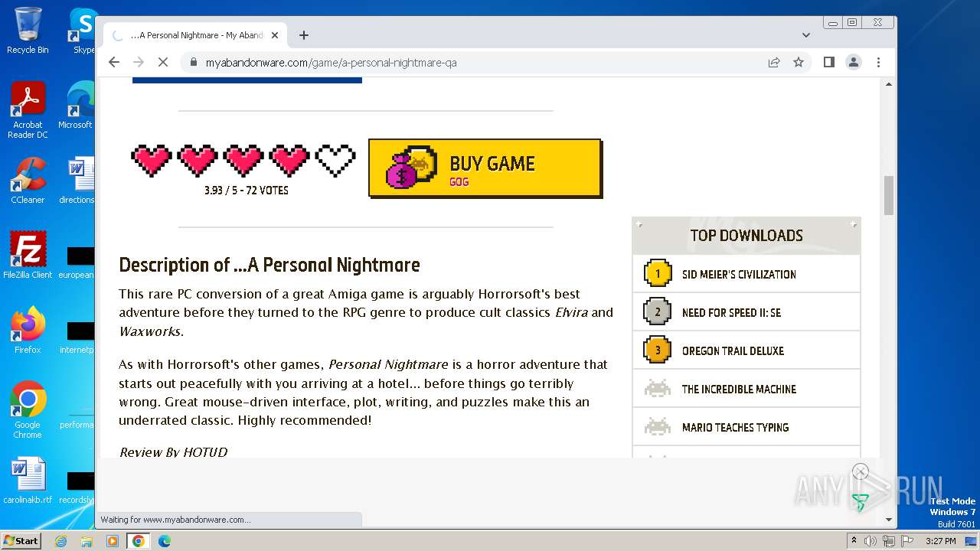This screenshot has height=551, width=980.
Task: Click the page vertical scrollbar thumb
Action: pyautogui.click(x=889, y=195)
